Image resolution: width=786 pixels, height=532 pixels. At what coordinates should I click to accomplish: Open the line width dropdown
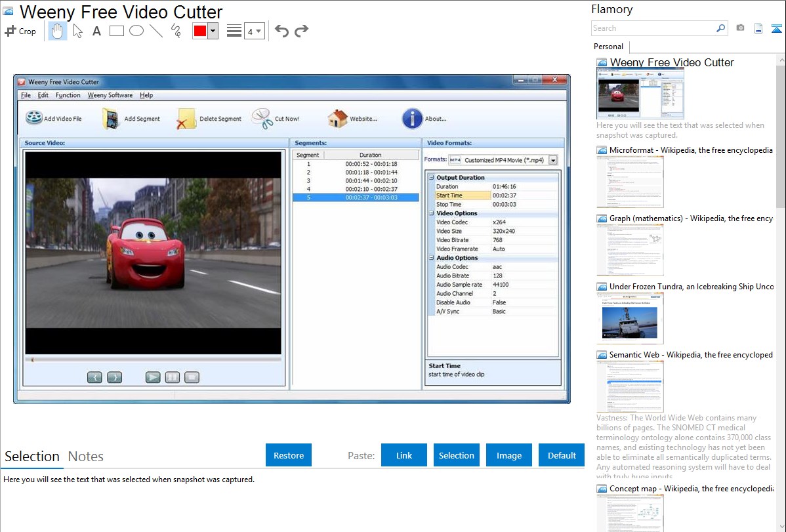pyautogui.click(x=254, y=31)
